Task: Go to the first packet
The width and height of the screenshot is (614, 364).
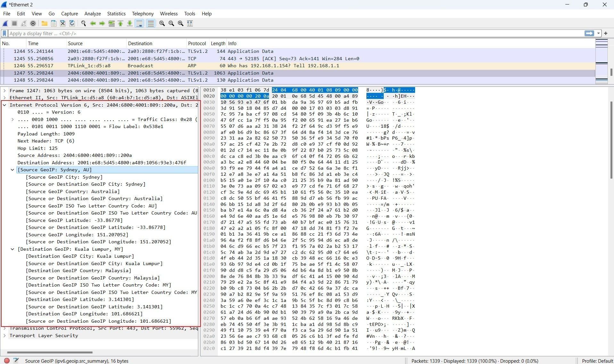Action: point(120,23)
